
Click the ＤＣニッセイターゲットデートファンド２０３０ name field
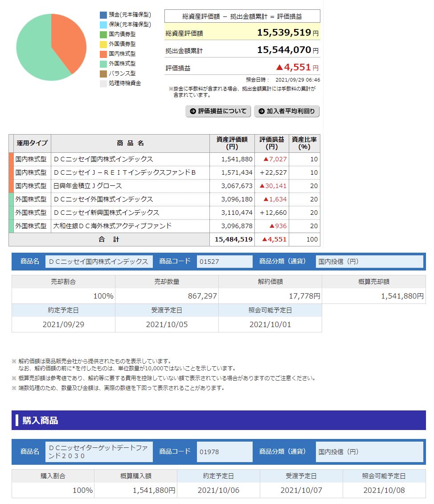(x=98, y=452)
